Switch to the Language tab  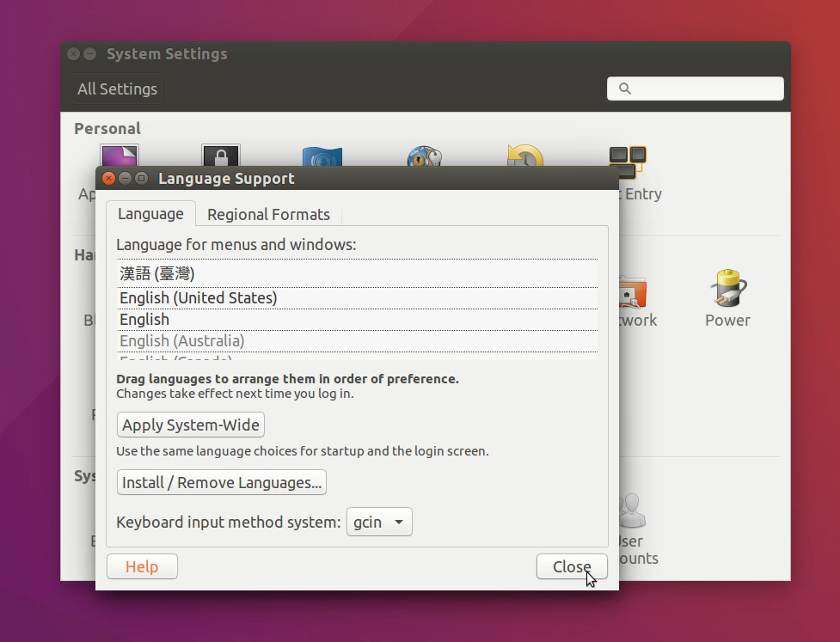pos(150,214)
